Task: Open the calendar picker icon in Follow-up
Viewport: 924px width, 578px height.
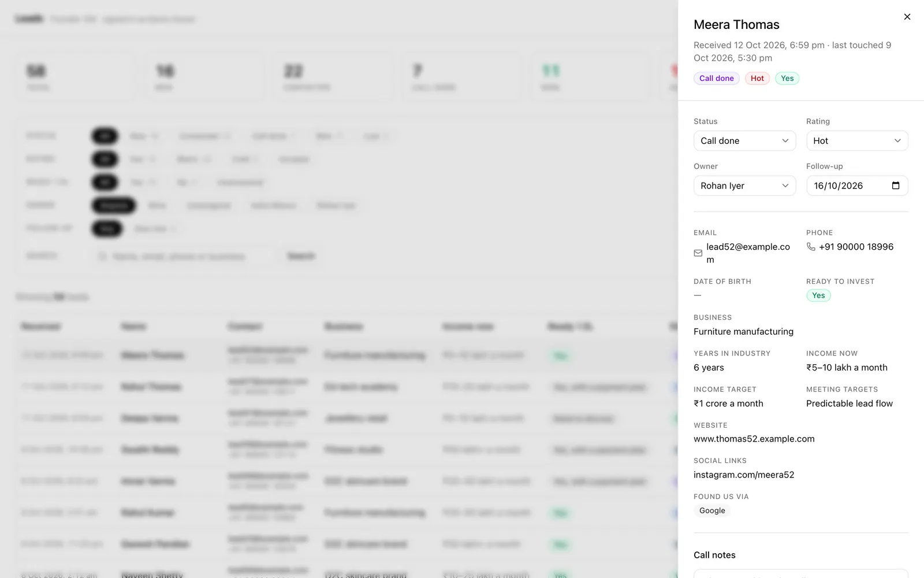Action: tap(896, 186)
